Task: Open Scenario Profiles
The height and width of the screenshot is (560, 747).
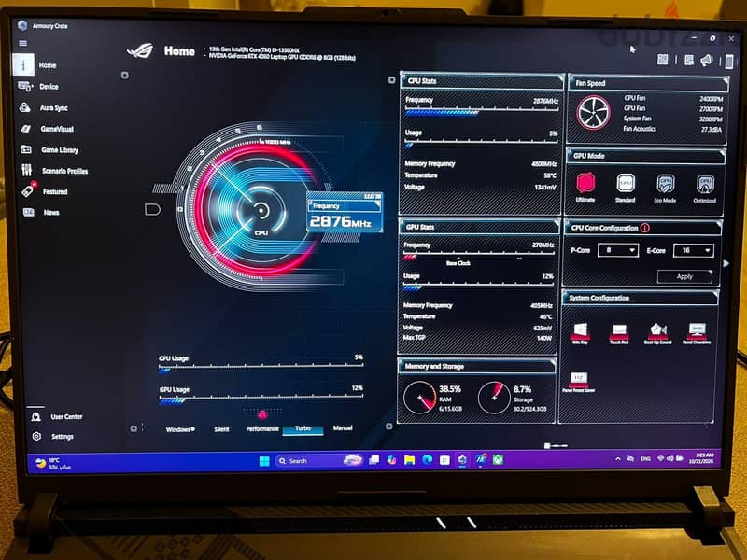Action: pyautogui.click(x=54, y=171)
